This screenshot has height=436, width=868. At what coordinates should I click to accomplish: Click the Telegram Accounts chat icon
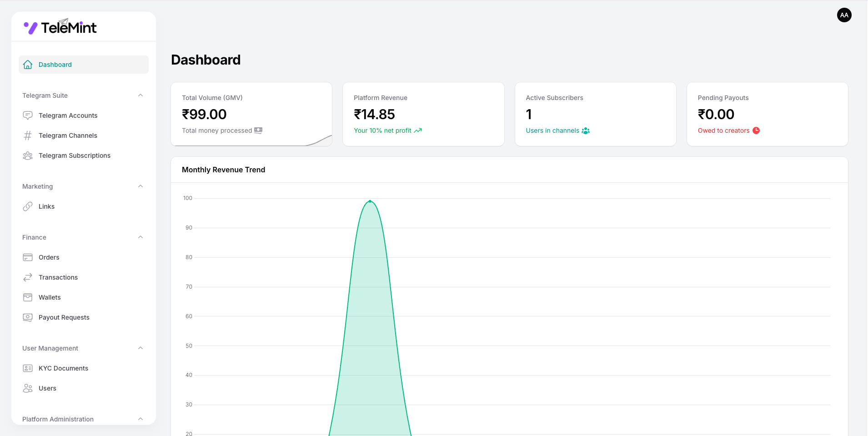click(28, 115)
